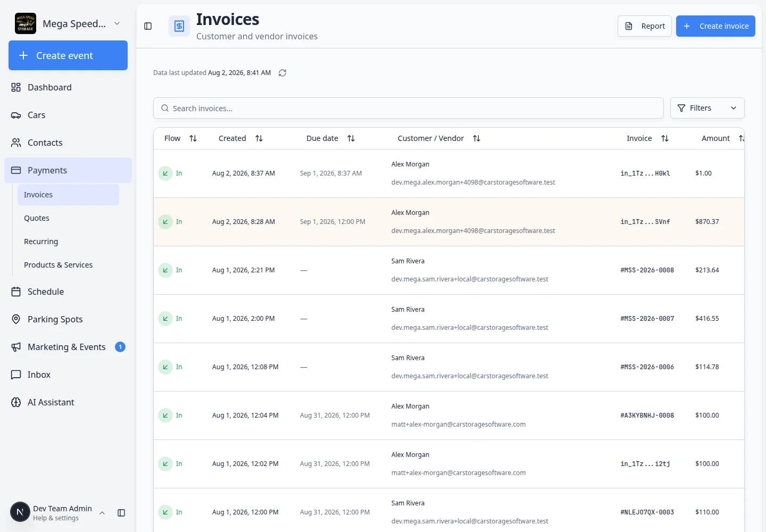Click the Inbox chat bubble icon
The height and width of the screenshot is (532, 766).
(16, 375)
